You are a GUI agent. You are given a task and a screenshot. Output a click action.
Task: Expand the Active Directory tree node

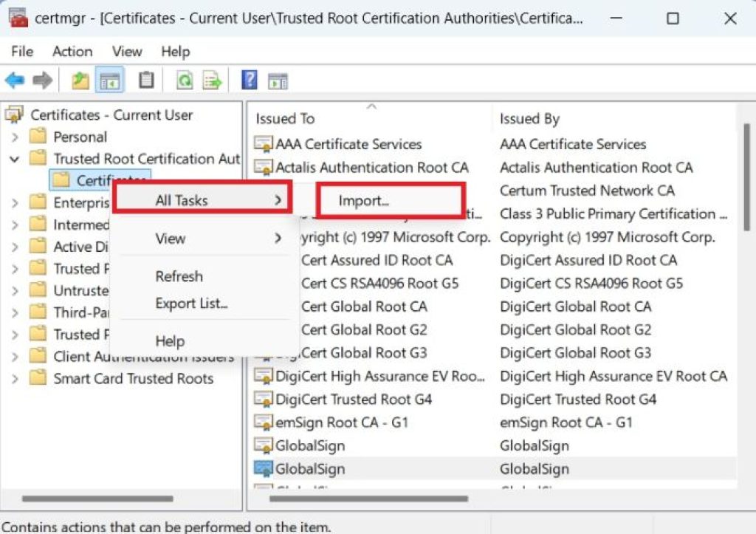coord(15,247)
